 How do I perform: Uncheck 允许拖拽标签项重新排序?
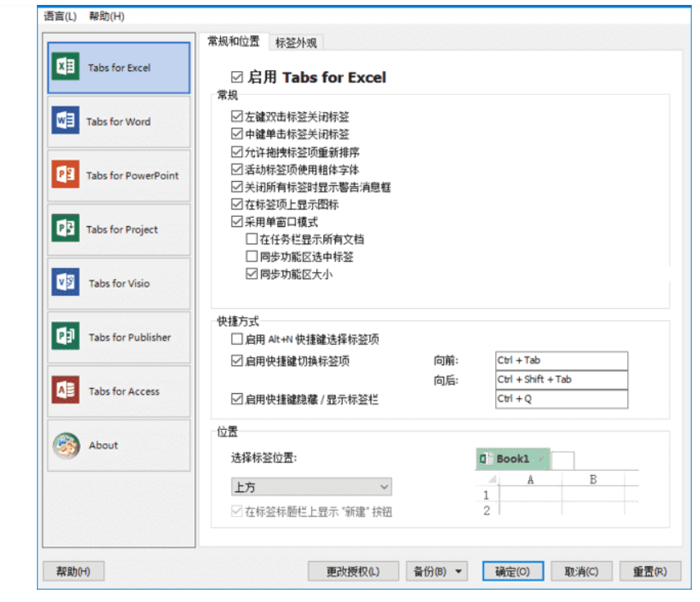tap(237, 152)
